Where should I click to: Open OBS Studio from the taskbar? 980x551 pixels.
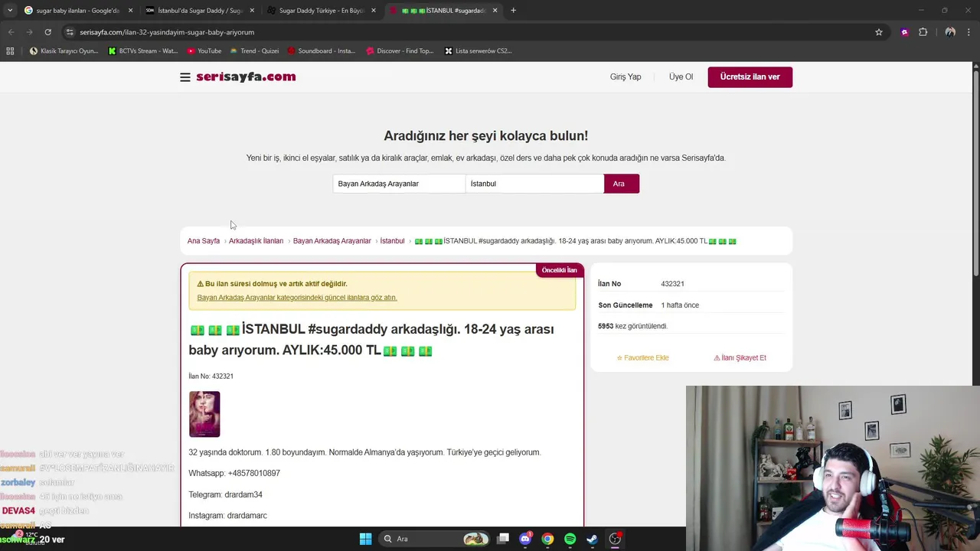[x=615, y=539]
